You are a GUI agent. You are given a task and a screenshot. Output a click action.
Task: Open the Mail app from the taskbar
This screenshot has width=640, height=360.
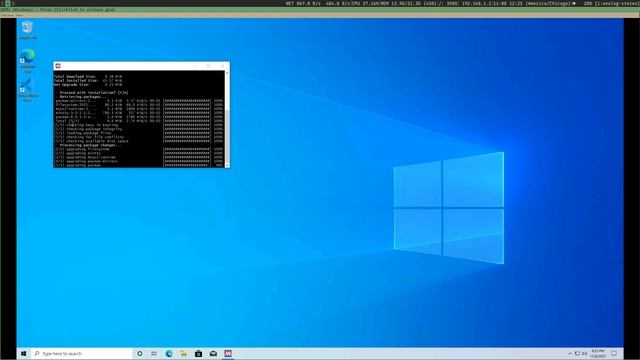(x=213, y=353)
